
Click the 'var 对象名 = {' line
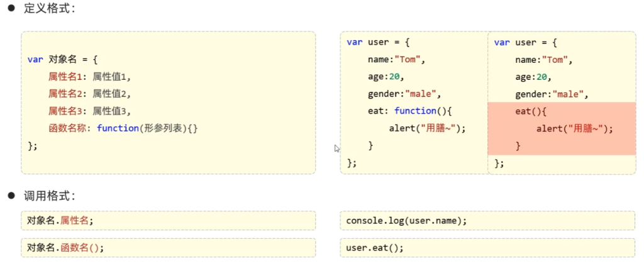point(63,60)
